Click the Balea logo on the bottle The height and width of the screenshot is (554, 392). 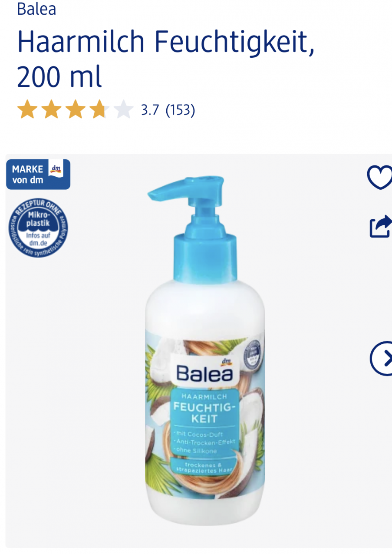click(204, 373)
